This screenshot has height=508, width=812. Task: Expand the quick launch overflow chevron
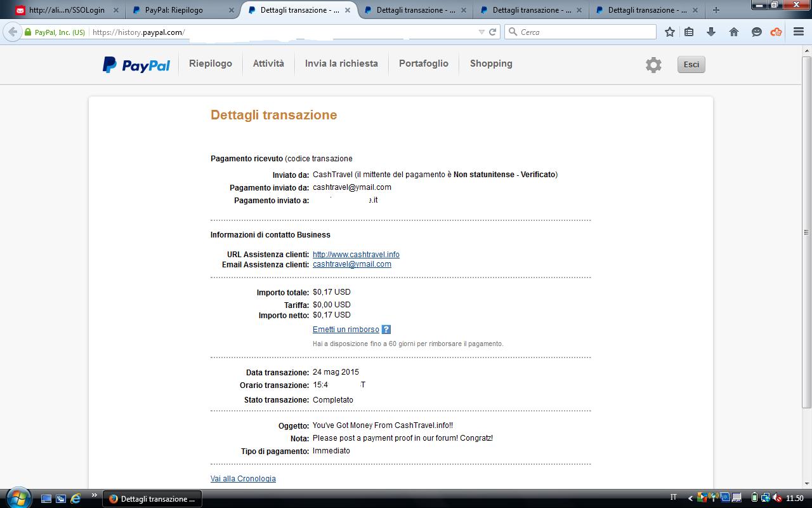click(x=94, y=495)
